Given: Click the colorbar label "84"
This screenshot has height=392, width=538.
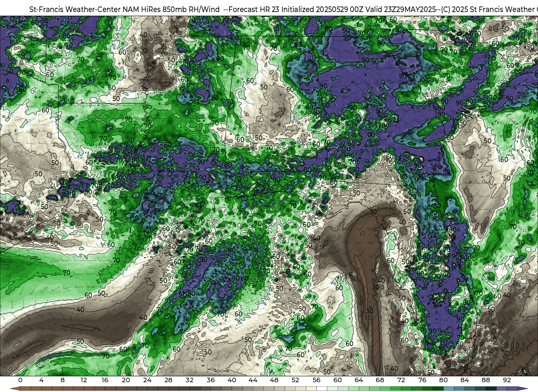Looking at the screenshot, I should coord(465,380).
